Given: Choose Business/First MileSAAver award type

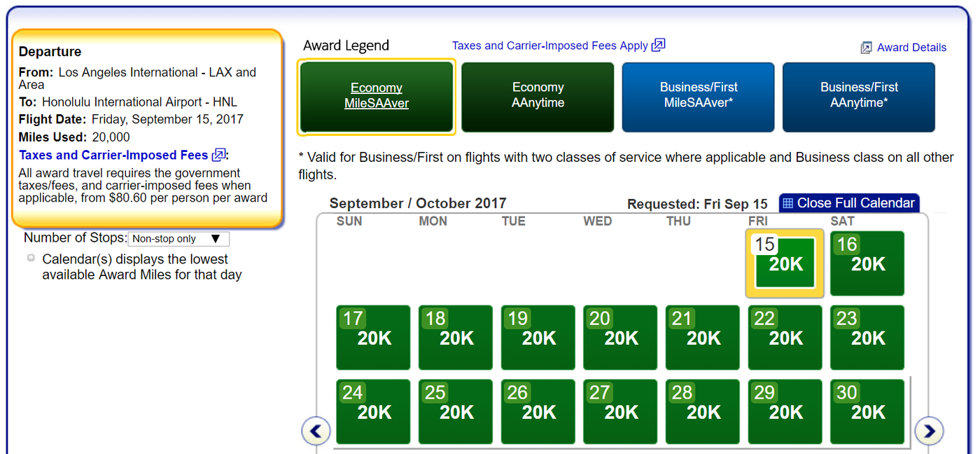Looking at the screenshot, I should pos(698,96).
